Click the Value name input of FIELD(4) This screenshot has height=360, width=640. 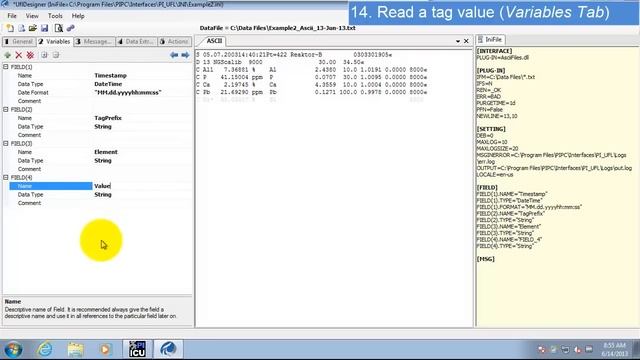pos(142,186)
